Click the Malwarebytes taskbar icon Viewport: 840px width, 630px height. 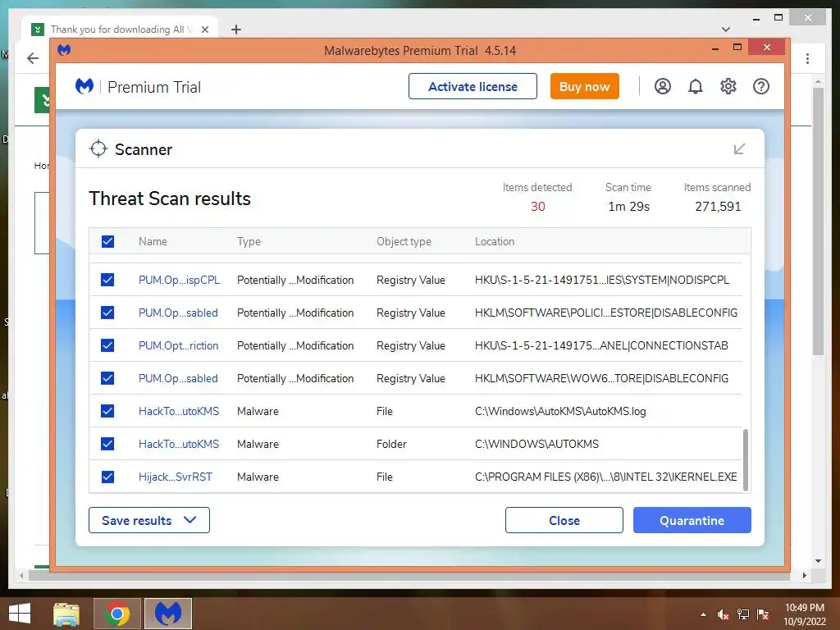[168, 614]
